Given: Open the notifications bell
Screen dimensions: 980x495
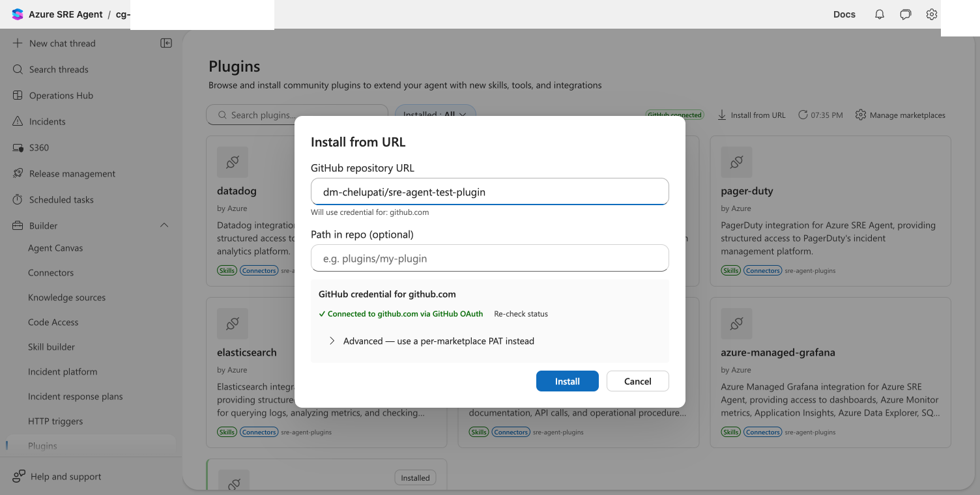Looking at the screenshot, I should (x=880, y=14).
